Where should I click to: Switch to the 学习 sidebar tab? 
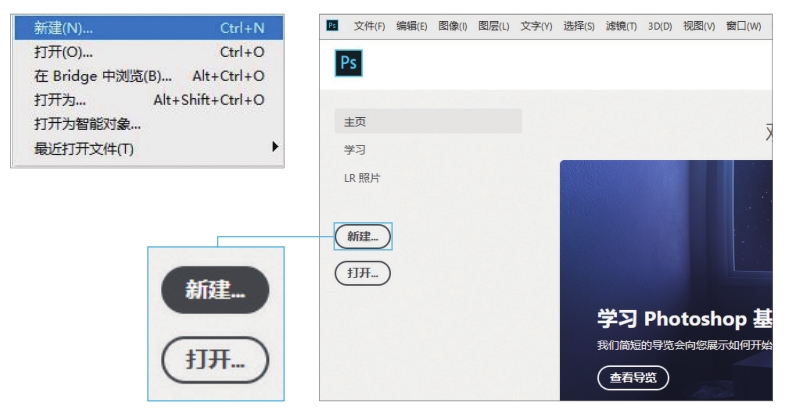point(355,149)
